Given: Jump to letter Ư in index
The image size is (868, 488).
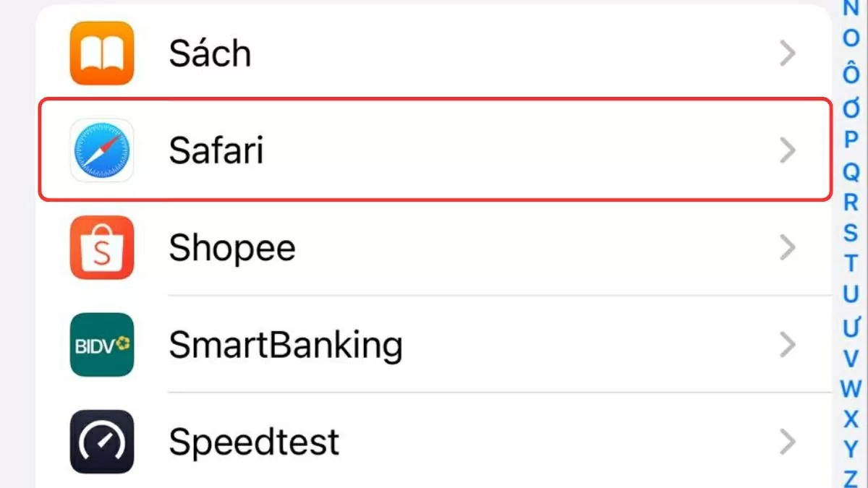Looking at the screenshot, I should (851, 327).
